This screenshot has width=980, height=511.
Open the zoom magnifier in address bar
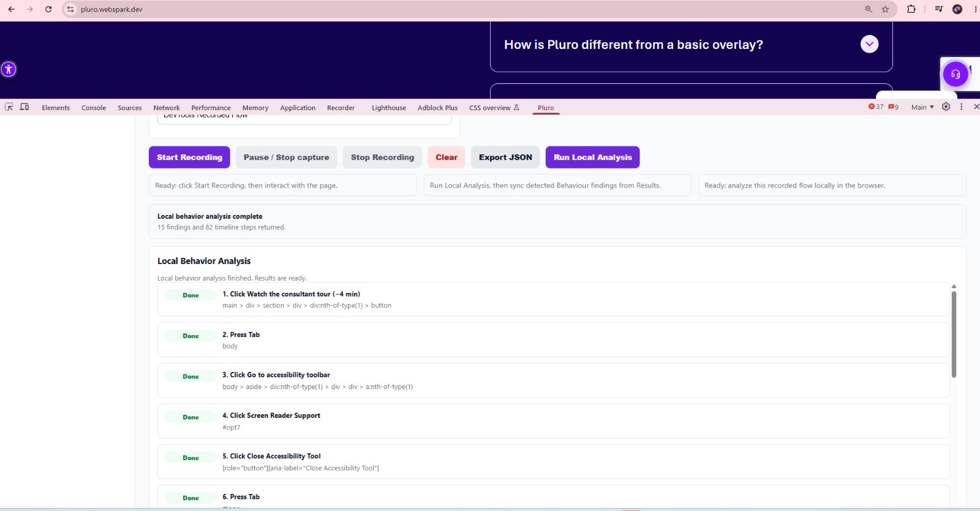869,9
